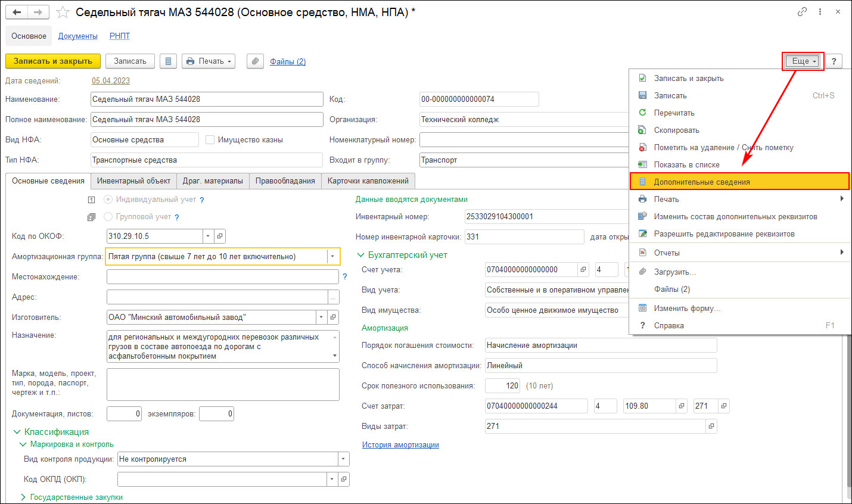Open the three-dot window options menu
Image resolution: width=852 pixels, height=504 pixels.
click(820, 11)
